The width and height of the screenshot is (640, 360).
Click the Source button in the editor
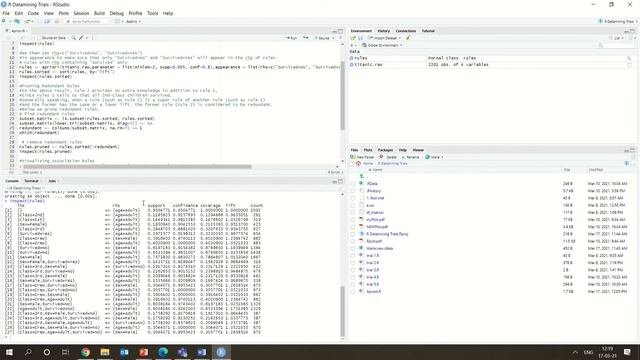click(322, 38)
